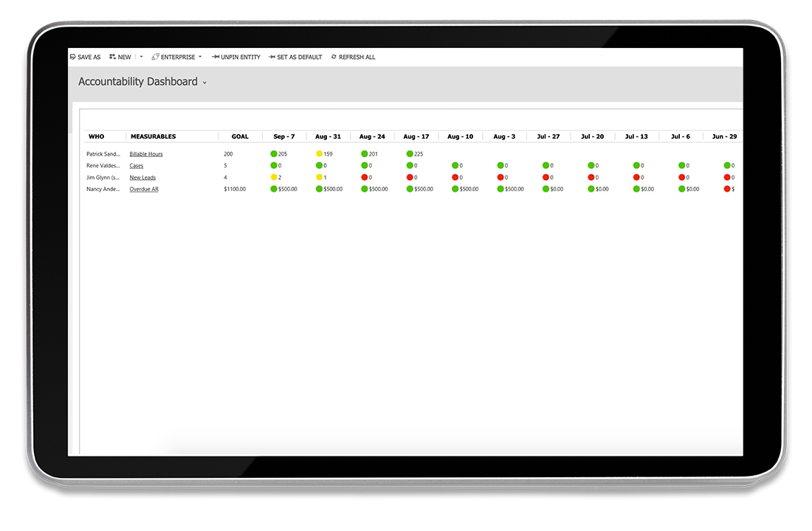The height and width of the screenshot is (531, 812).
Task: Click Overdue AR green dot under Sep - 7
Action: tap(274, 189)
